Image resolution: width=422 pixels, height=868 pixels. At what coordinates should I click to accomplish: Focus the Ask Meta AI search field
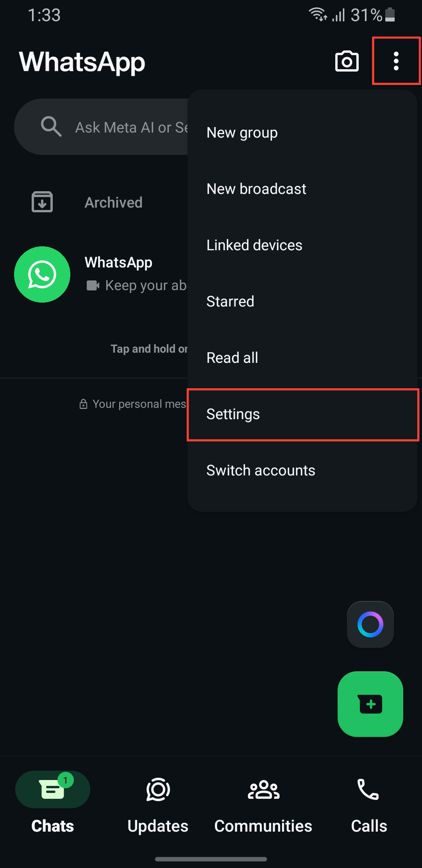[101, 127]
